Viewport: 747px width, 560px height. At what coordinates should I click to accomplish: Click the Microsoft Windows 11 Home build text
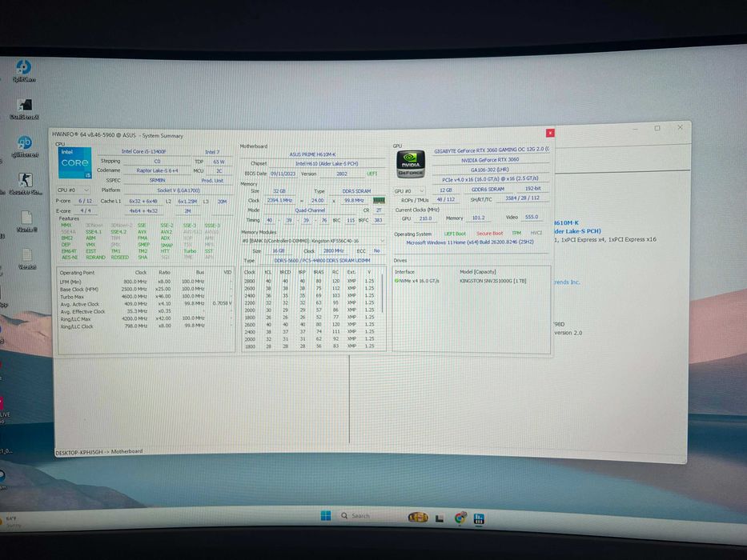click(470, 242)
